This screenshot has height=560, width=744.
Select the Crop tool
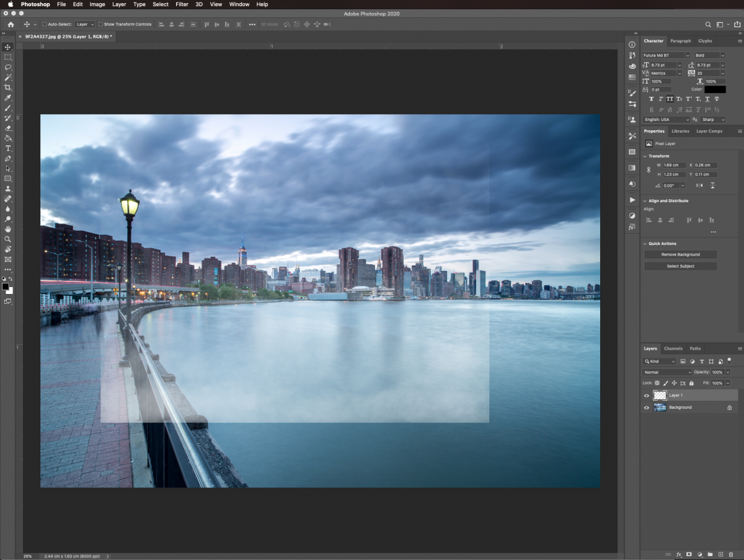pyautogui.click(x=8, y=87)
